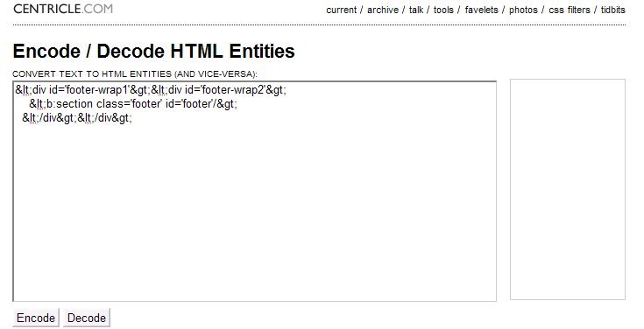Click the Convert Text to HTML Entities label
The height and width of the screenshot is (329, 644).
click(x=135, y=74)
